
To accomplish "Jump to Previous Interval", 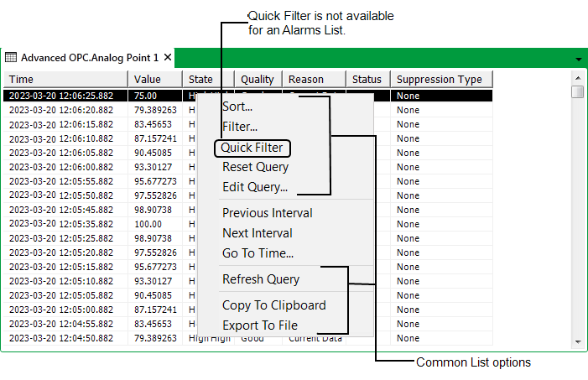I will (267, 213).
